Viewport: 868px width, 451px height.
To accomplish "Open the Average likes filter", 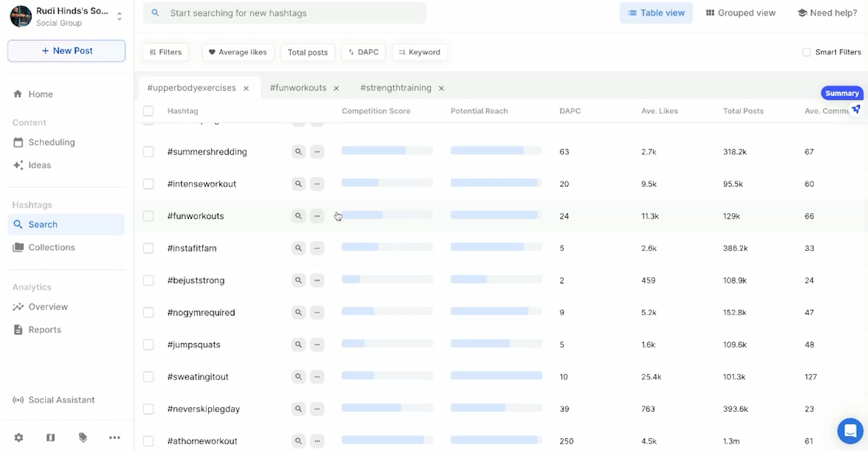I will 238,52.
